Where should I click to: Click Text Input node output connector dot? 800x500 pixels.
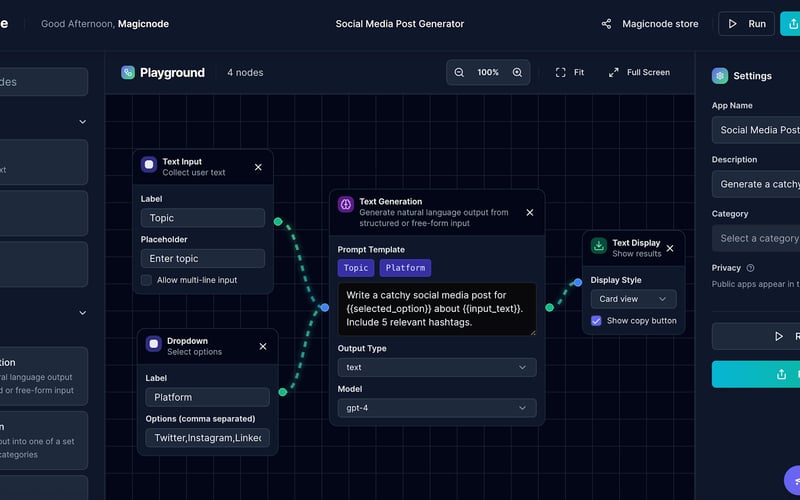point(278,221)
